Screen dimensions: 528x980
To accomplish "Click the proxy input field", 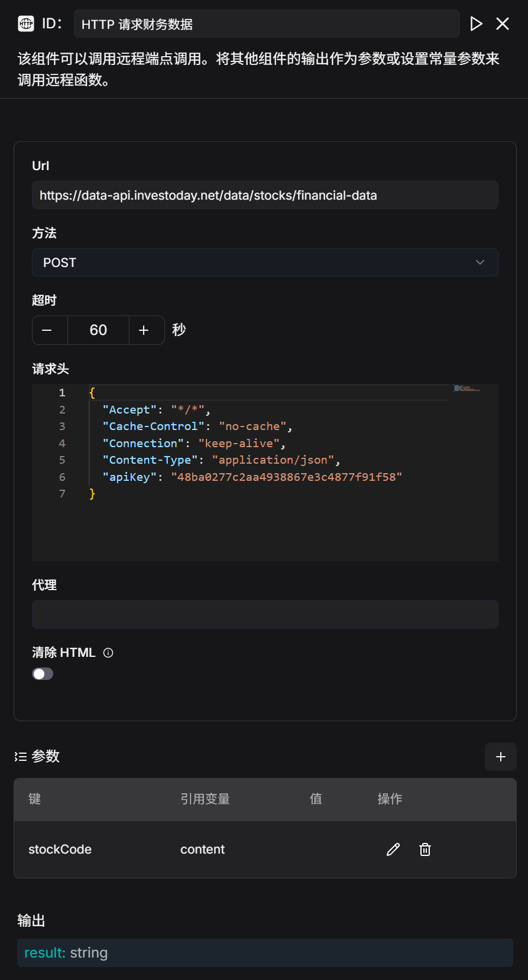I will pyautogui.click(x=265, y=614).
